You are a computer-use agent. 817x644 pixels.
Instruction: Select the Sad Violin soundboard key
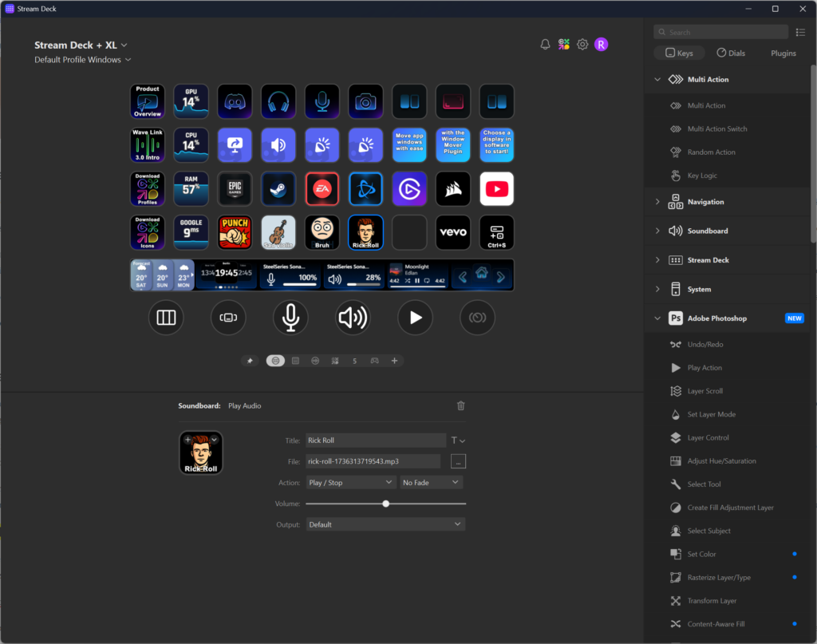click(x=278, y=232)
